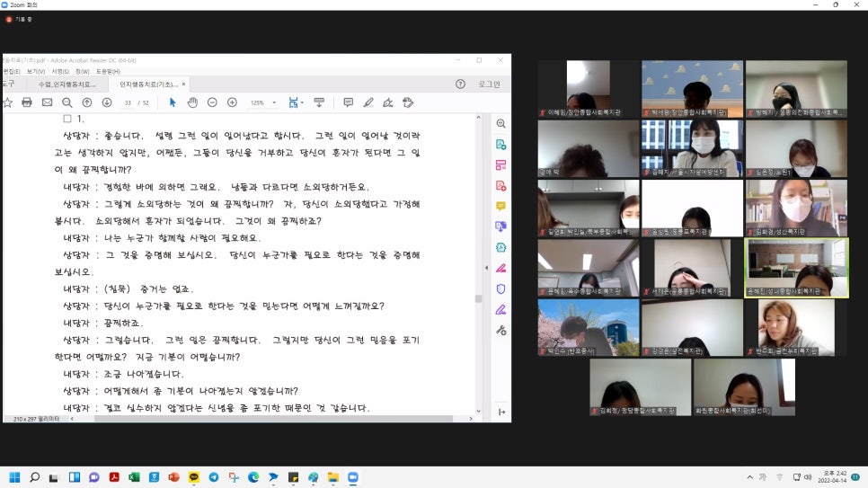Open Telegram from the taskbar
The width and height of the screenshot is (868, 488).
213,477
